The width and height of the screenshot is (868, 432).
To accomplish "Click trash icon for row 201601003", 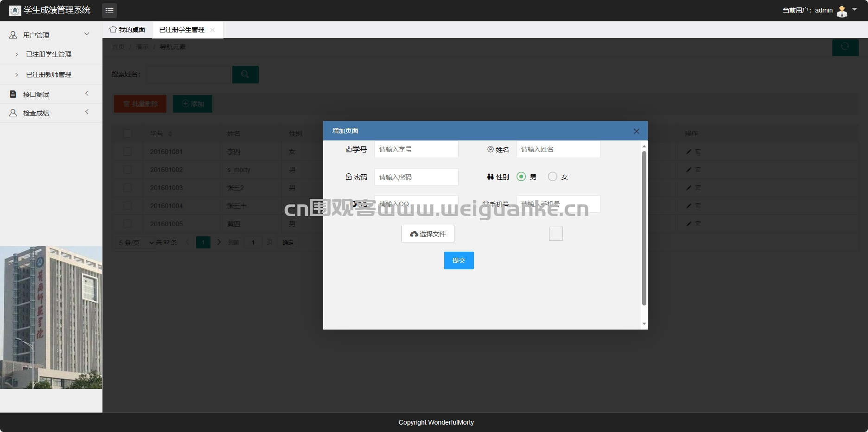I will click(698, 188).
